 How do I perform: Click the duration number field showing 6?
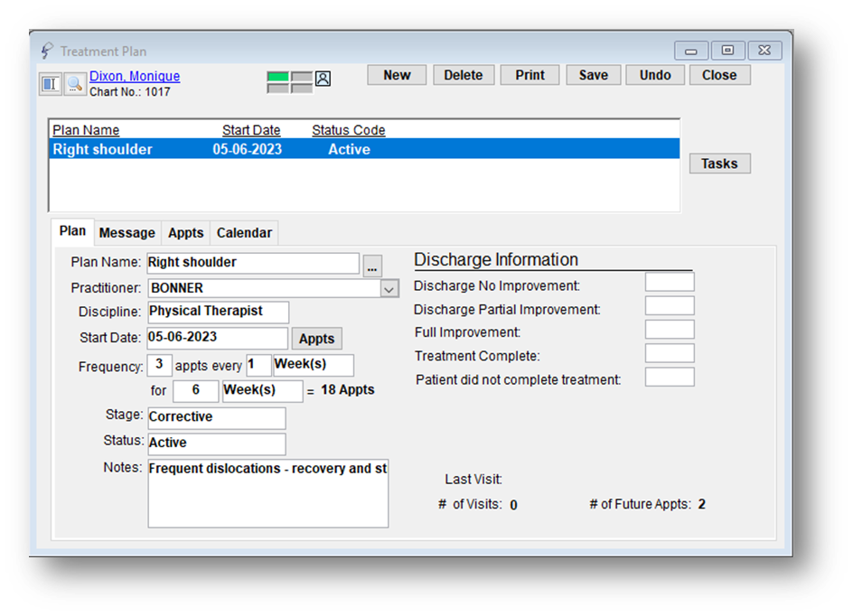pos(196,391)
